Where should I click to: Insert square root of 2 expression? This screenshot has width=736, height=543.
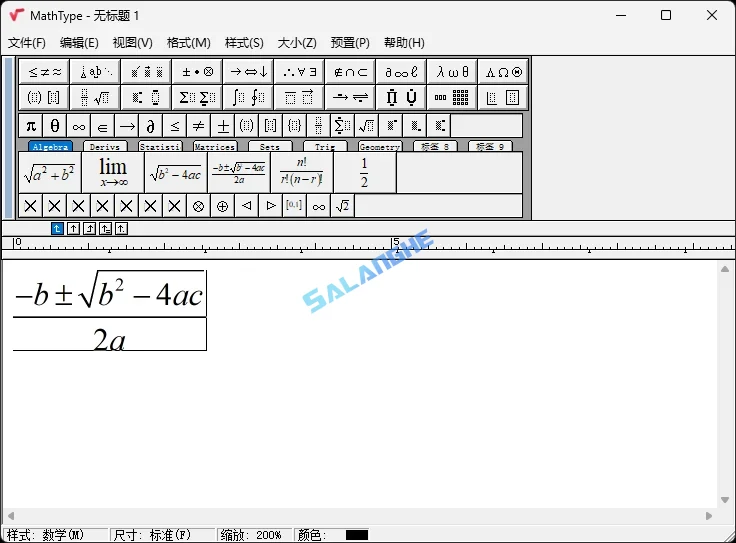click(x=342, y=206)
